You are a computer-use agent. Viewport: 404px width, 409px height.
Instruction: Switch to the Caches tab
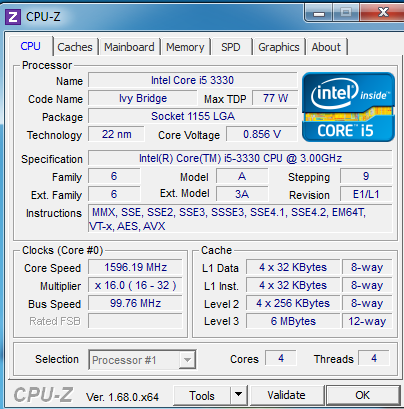(75, 47)
